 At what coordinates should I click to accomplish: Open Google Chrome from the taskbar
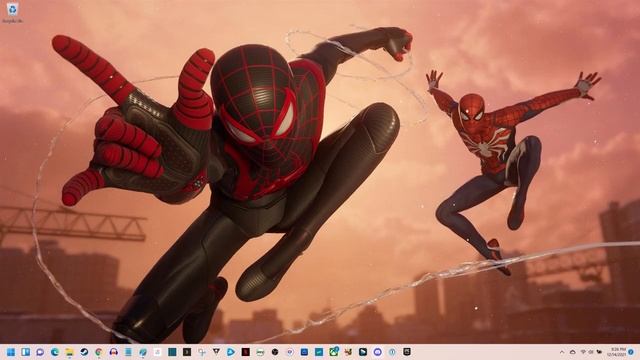click(99, 352)
